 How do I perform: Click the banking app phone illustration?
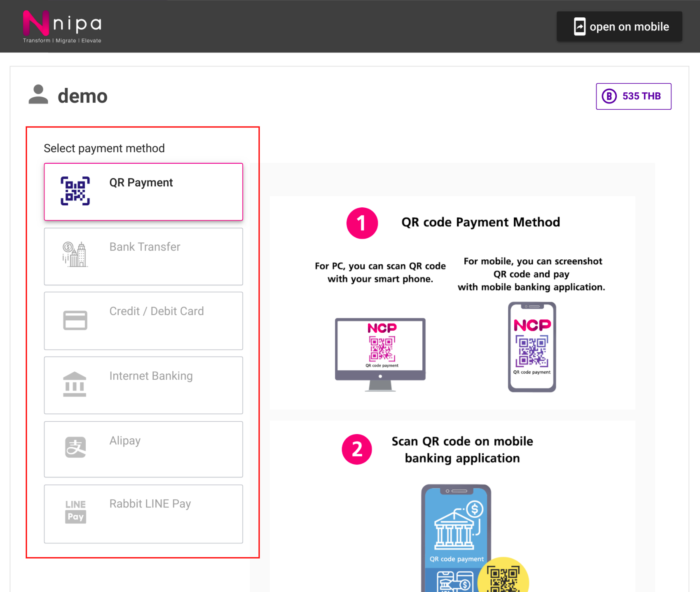coord(456,538)
